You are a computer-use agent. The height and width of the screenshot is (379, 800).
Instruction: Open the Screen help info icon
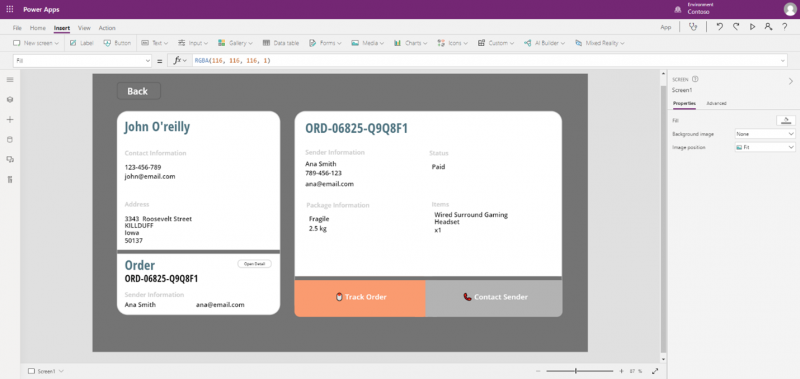click(x=695, y=80)
